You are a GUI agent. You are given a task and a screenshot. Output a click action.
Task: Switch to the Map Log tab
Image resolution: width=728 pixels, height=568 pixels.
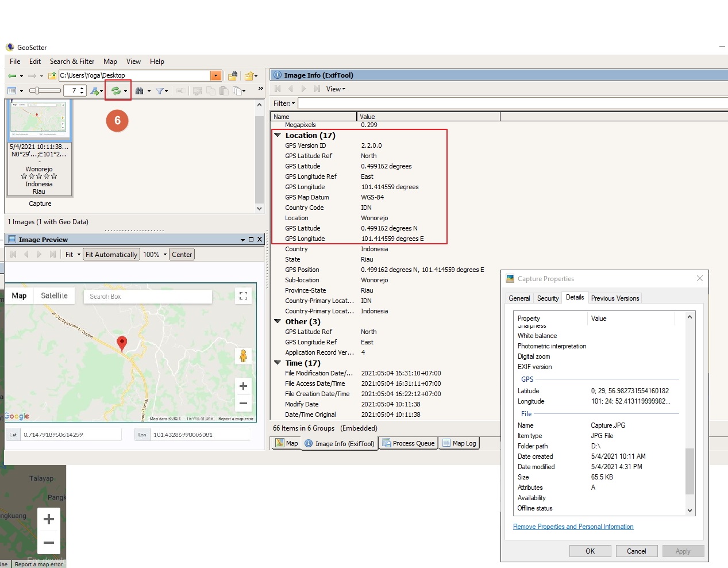(x=459, y=443)
